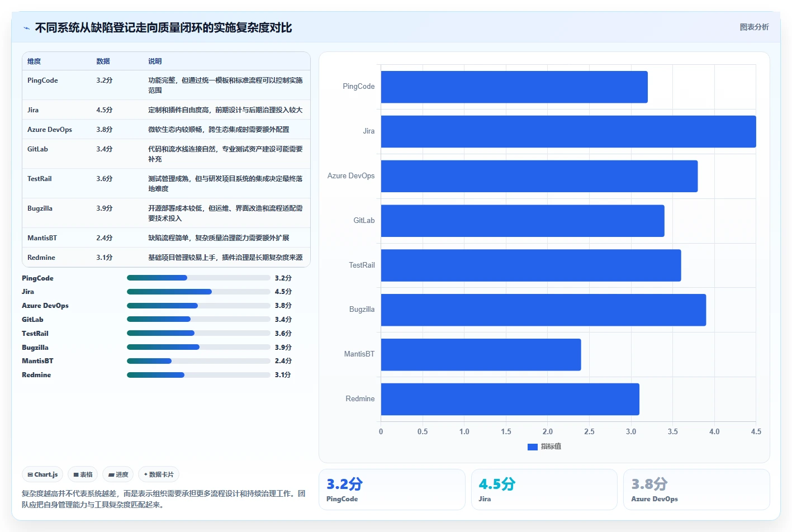Viewport: 792px width, 532px height.
Task: Click the 3.1分 value beside Redmine progress bar
Action: pos(283,375)
